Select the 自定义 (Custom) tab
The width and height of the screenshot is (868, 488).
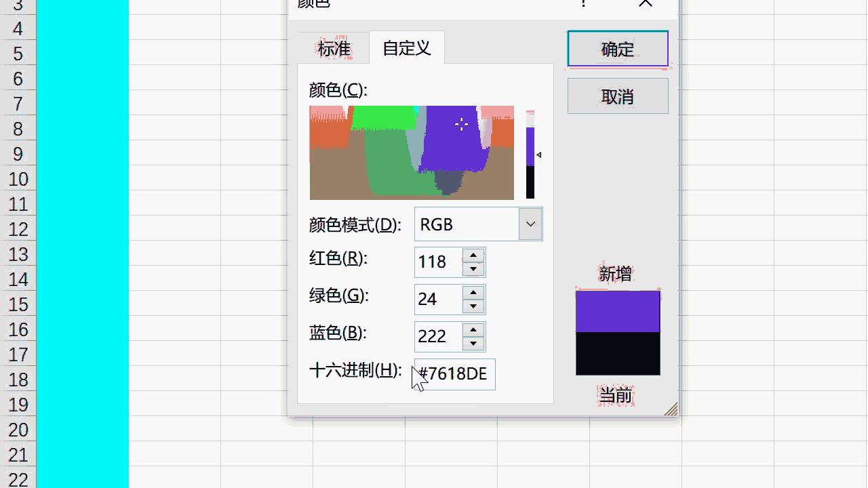pos(406,47)
